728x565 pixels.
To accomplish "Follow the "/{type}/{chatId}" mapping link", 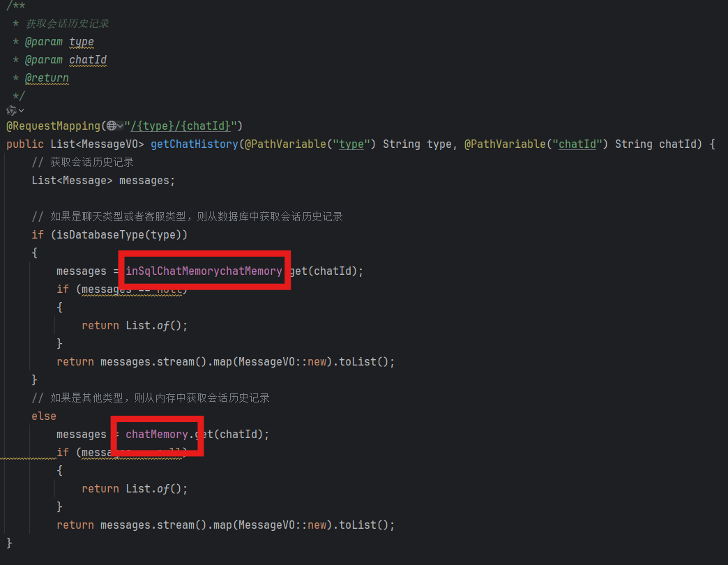I will 180,126.
